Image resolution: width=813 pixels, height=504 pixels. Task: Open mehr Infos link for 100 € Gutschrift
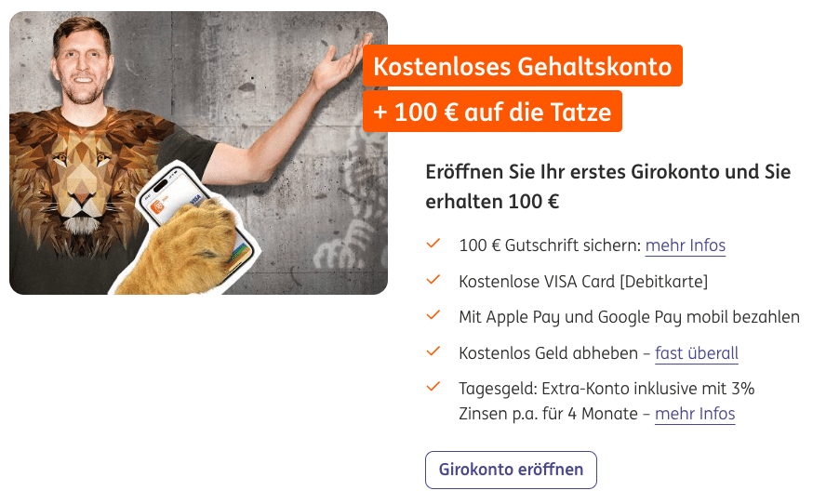pyautogui.click(x=685, y=245)
